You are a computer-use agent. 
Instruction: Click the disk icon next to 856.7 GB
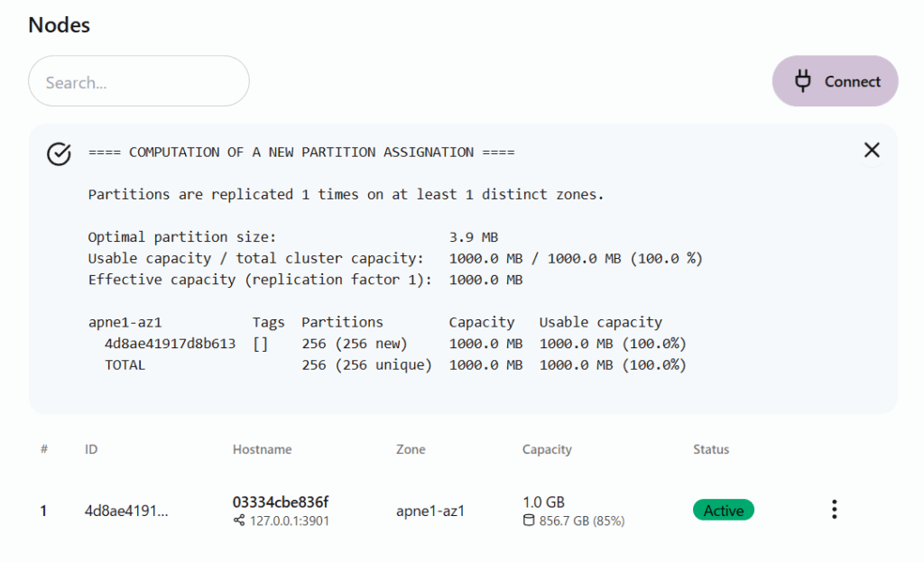click(x=529, y=521)
